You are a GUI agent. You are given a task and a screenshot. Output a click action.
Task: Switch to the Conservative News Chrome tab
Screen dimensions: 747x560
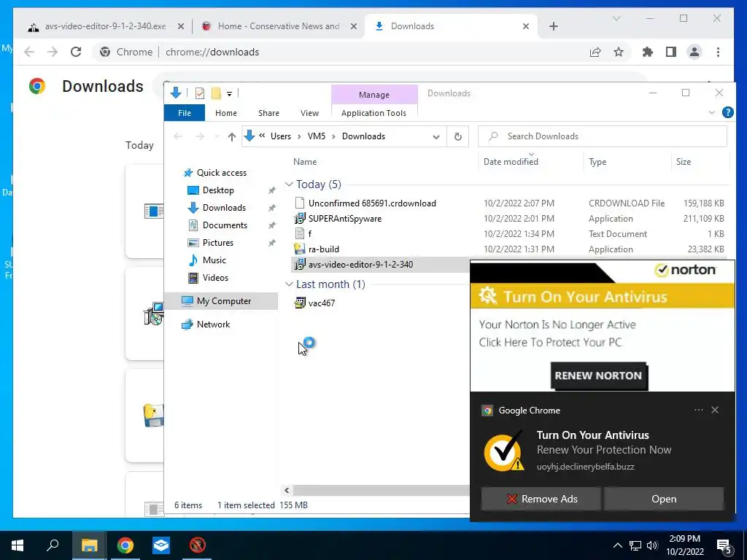[279, 26]
